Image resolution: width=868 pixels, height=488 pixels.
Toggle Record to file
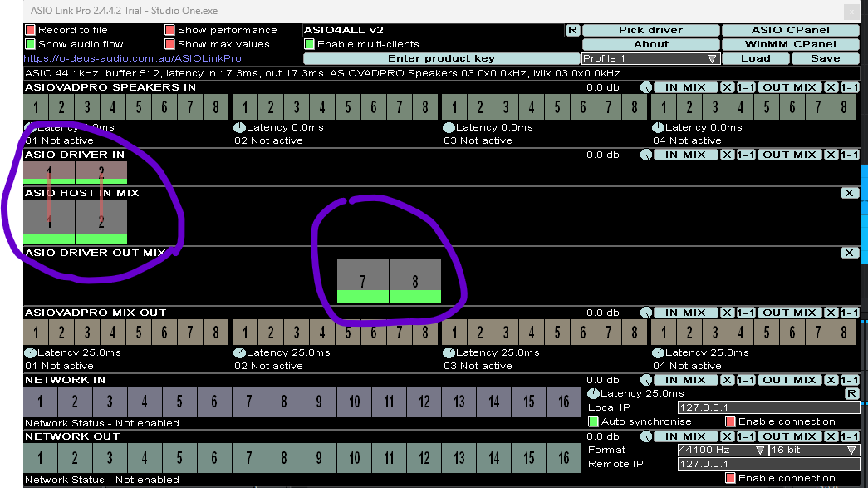31,30
